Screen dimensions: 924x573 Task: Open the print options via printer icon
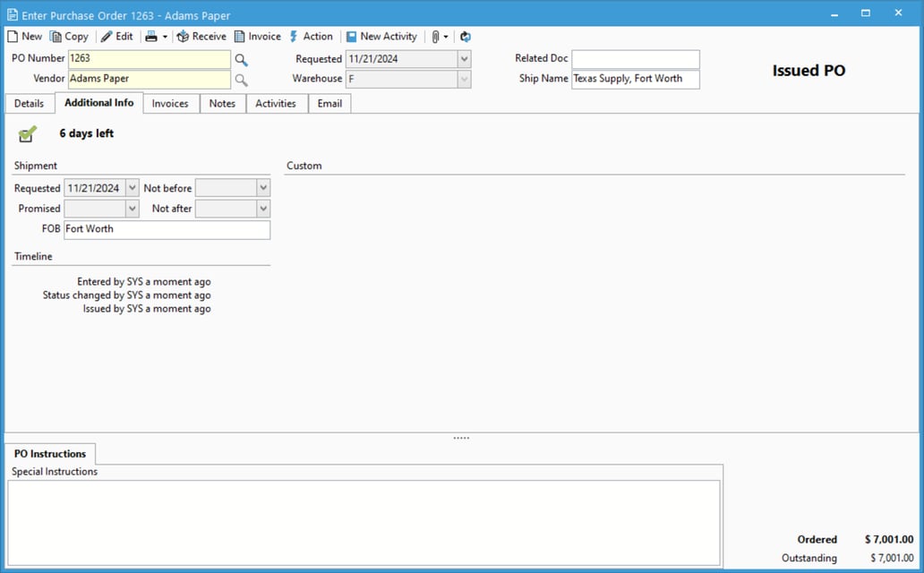[x=150, y=36]
